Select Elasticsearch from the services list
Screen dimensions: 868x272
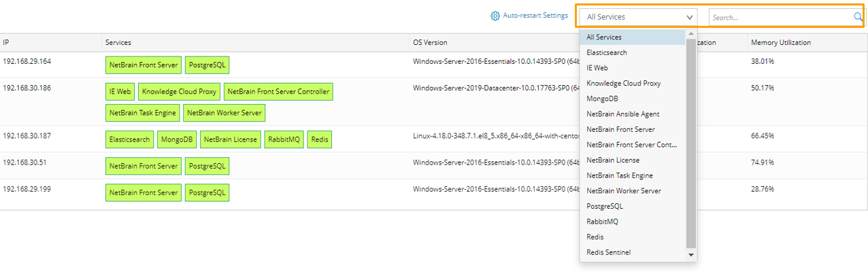click(607, 52)
